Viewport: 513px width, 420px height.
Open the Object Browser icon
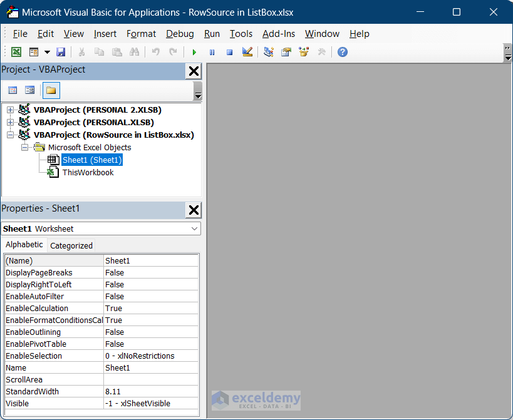coord(304,52)
